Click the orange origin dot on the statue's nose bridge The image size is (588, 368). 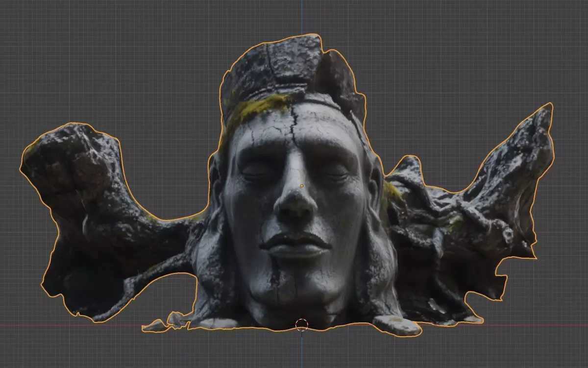pos(301,186)
